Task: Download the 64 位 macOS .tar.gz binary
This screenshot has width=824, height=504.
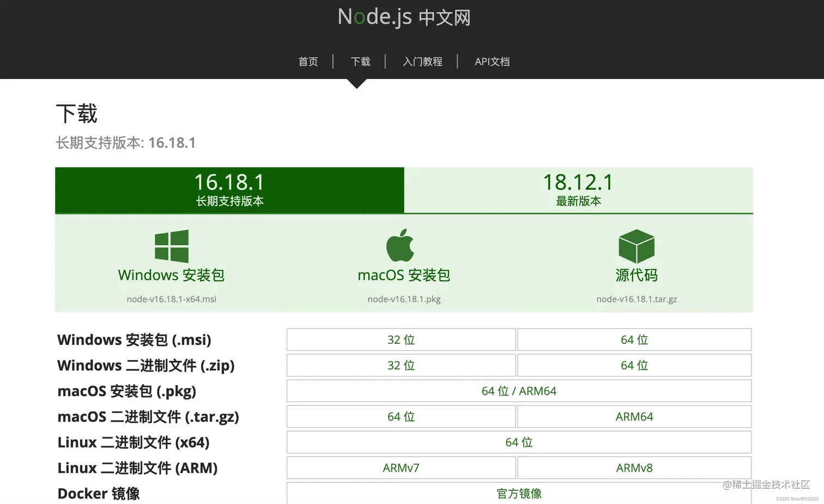Action: [401, 416]
